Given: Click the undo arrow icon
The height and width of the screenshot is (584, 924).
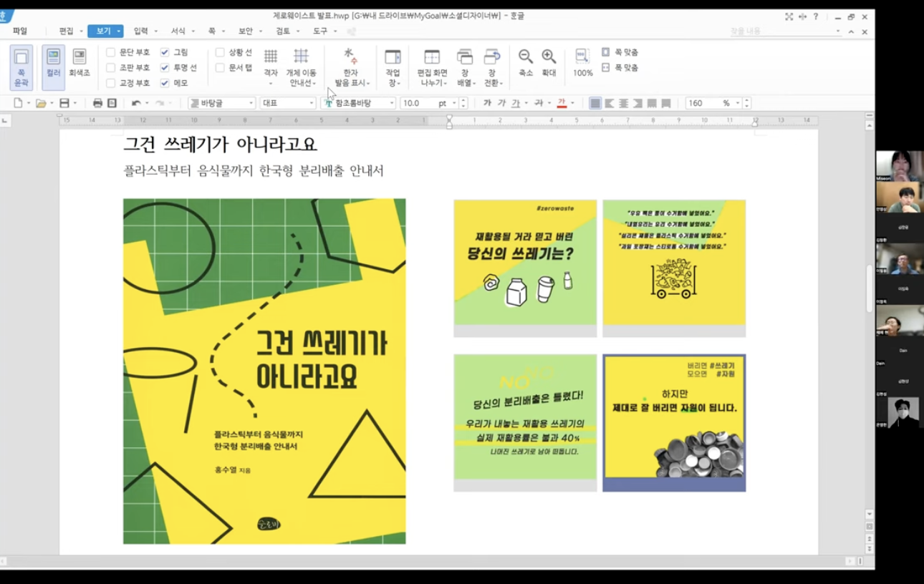Looking at the screenshot, I should click(x=136, y=103).
